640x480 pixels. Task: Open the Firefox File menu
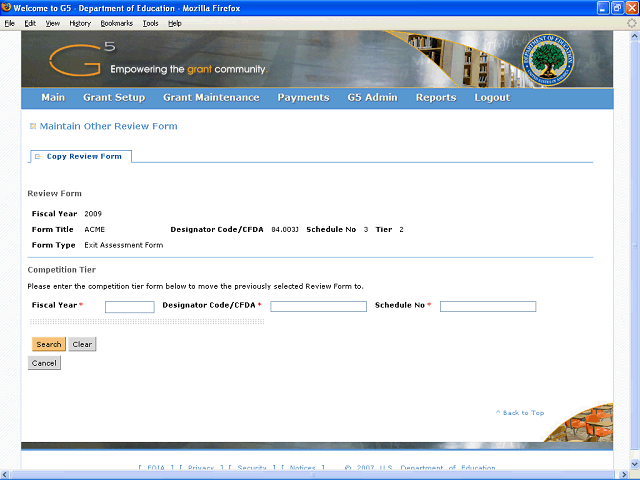point(10,23)
